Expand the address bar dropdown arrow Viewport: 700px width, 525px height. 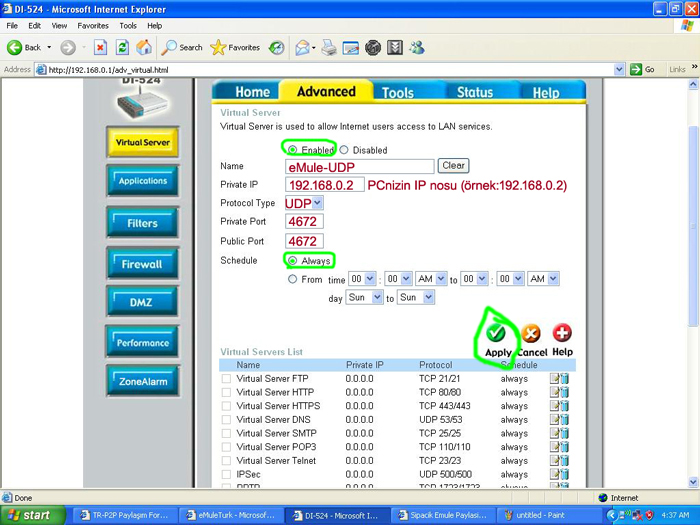click(619, 70)
